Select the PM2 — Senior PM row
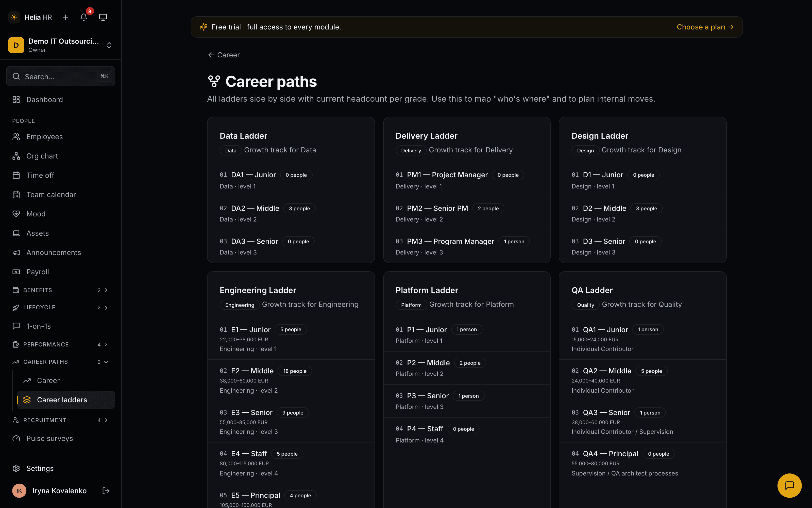Screen dimensions: 812x508 tap(466, 213)
